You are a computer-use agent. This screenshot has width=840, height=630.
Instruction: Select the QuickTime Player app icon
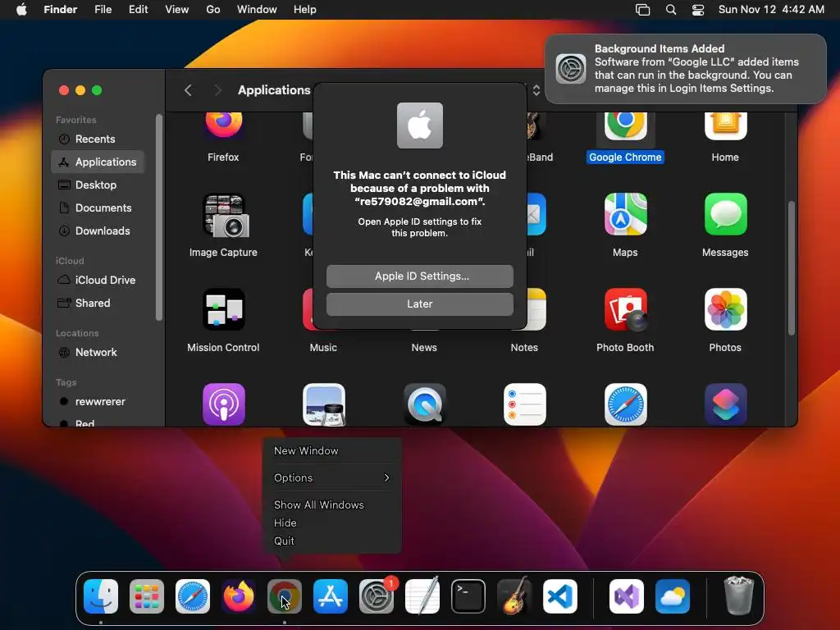pyautogui.click(x=424, y=404)
